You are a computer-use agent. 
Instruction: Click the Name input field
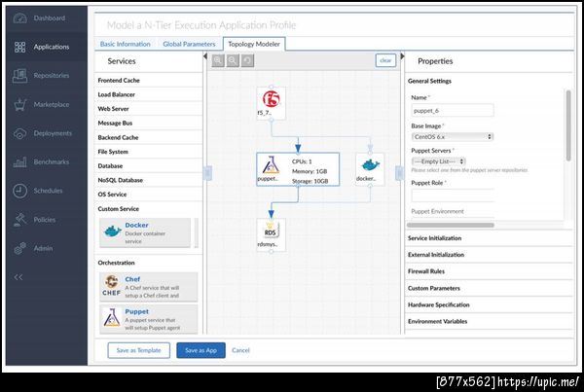[x=453, y=111]
